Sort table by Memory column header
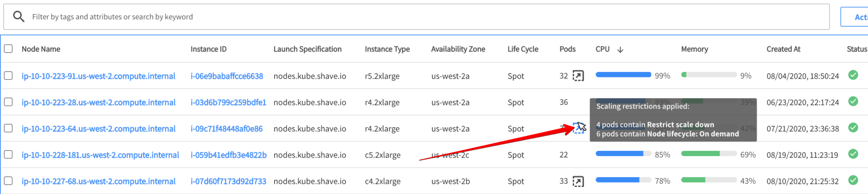 click(694, 49)
